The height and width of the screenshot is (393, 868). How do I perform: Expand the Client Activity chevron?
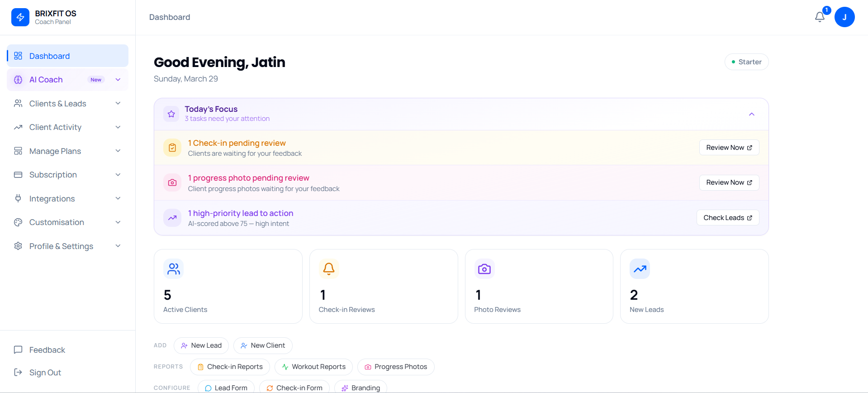(118, 127)
